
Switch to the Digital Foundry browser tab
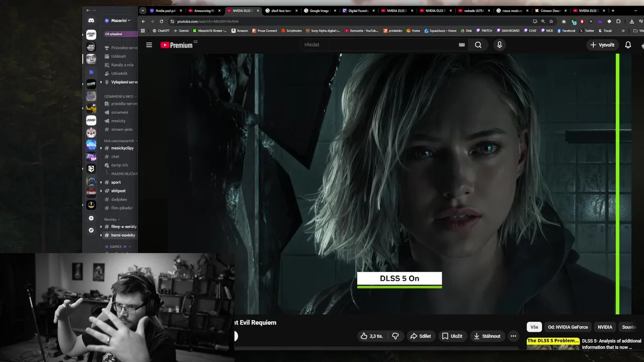click(358, 11)
